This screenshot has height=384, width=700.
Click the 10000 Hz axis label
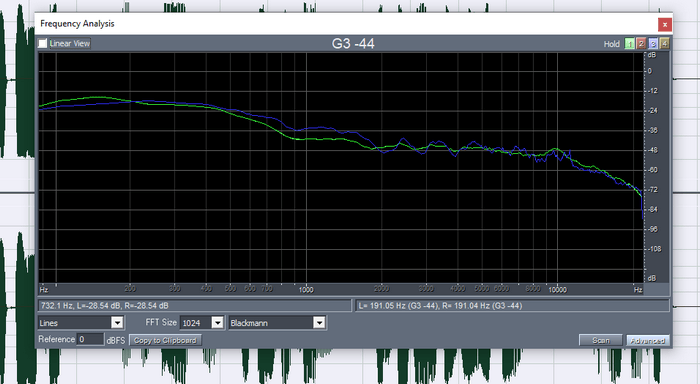(x=557, y=290)
